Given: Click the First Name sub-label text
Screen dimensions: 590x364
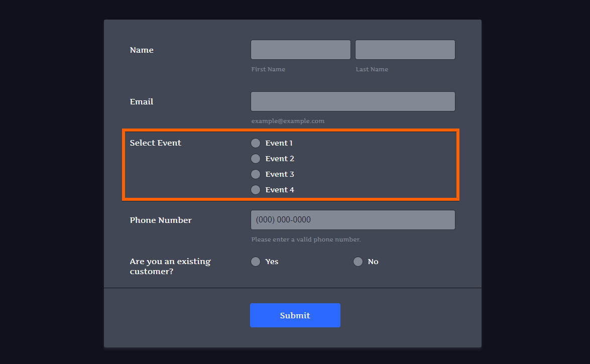Looking at the screenshot, I should pos(268,69).
